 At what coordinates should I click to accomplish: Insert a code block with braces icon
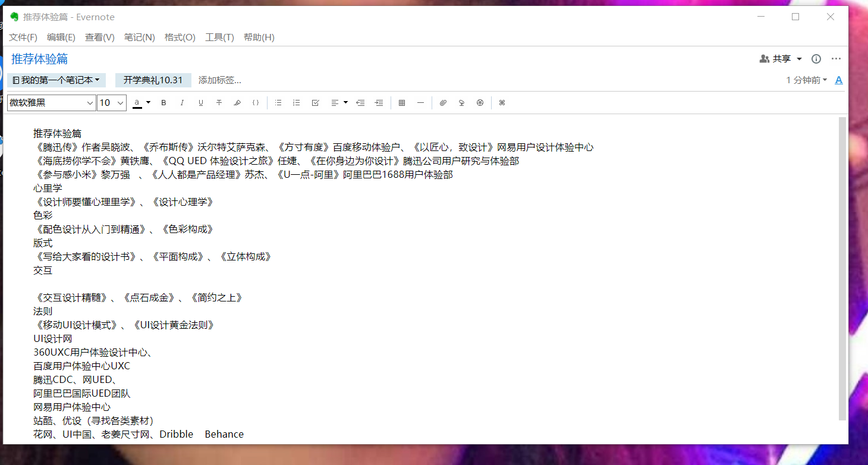256,103
